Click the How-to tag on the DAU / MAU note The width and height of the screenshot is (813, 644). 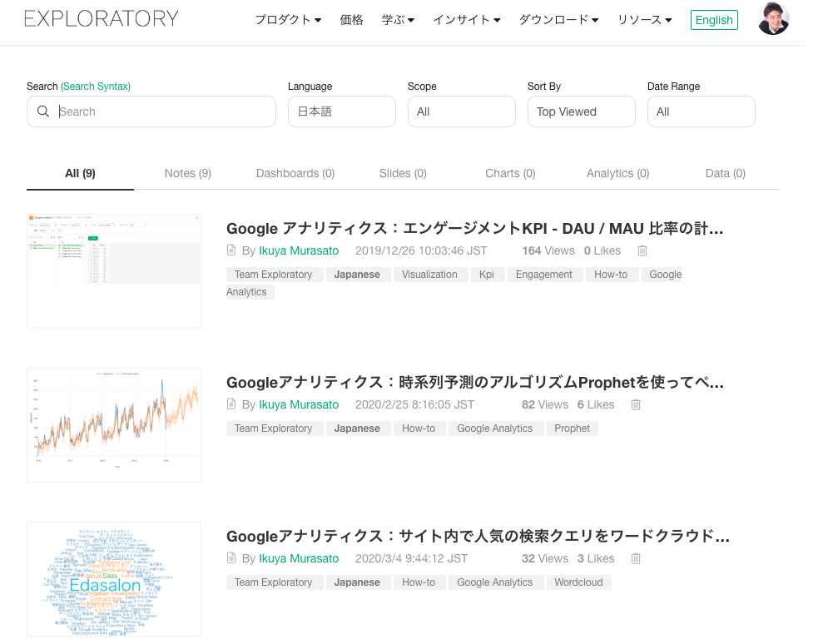pyautogui.click(x=611, y=275)
